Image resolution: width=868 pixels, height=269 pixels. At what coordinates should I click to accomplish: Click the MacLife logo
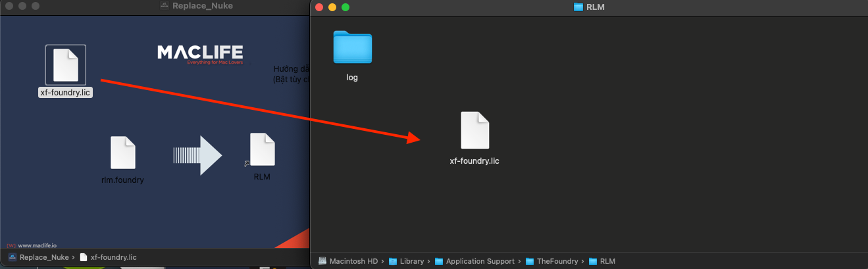point(200,54)
